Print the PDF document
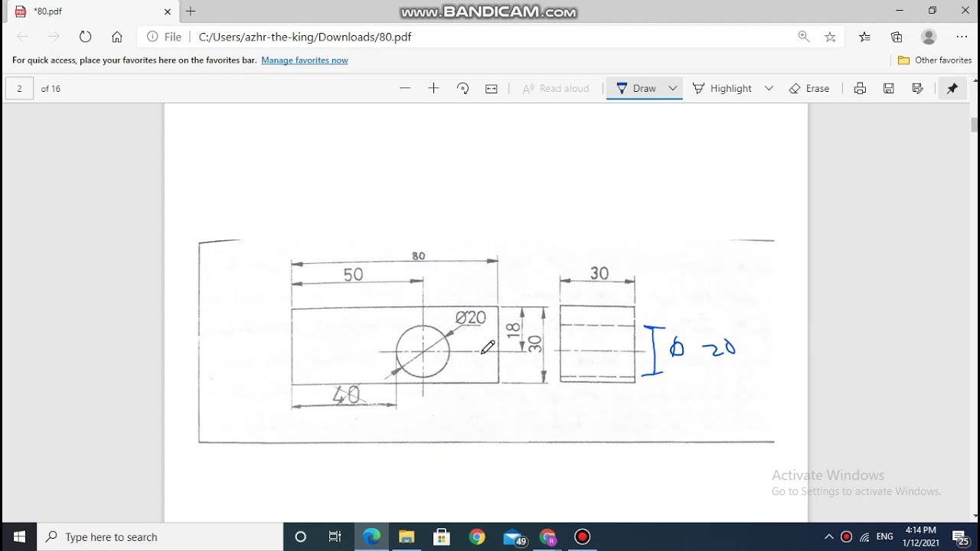 (x=860, y=88)
